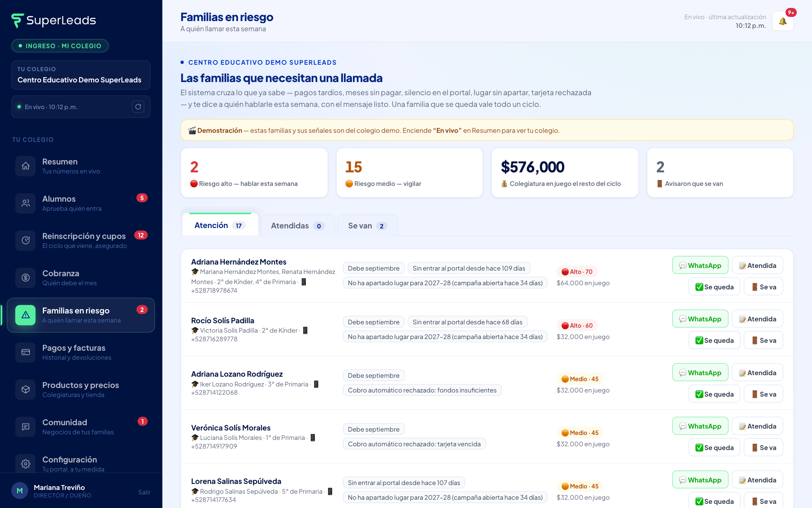Open Comunidad chat icon
This screenshot has height=508, width=812.
(x=26, y=427)
